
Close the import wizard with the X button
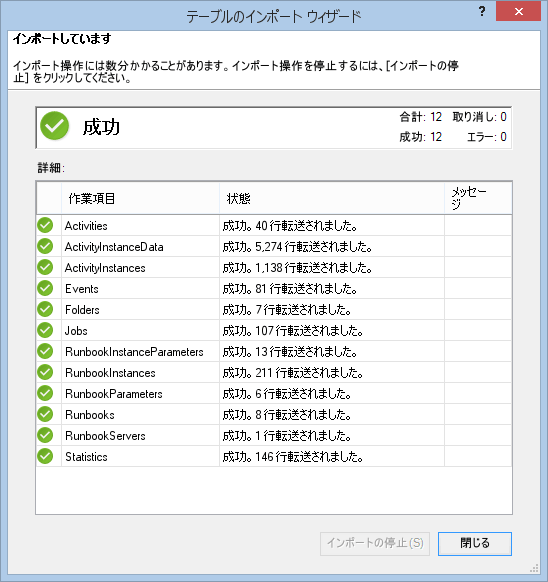click(x=518, y=11)
